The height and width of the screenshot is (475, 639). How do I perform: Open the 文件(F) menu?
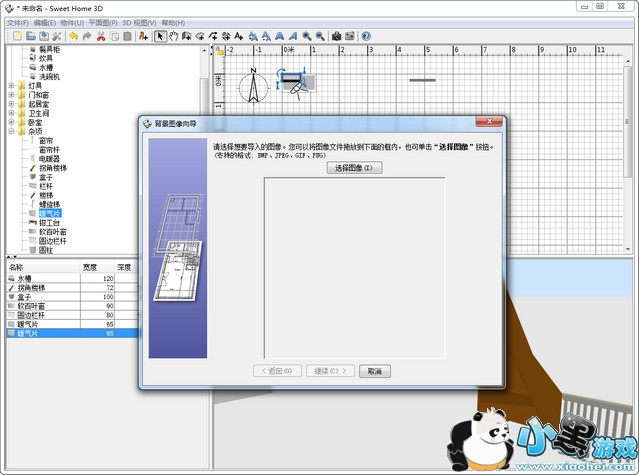click(x=17, y=22)
